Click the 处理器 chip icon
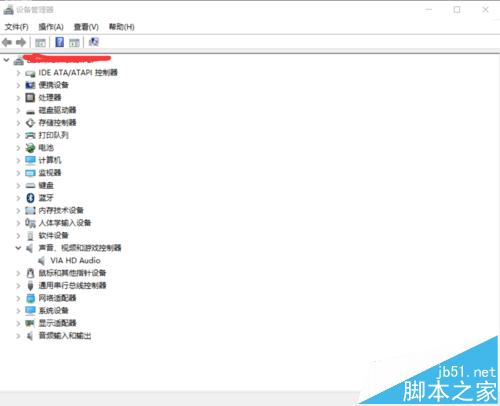The width and height of the screenshot is (500, 406). click(x=30, y=98)
